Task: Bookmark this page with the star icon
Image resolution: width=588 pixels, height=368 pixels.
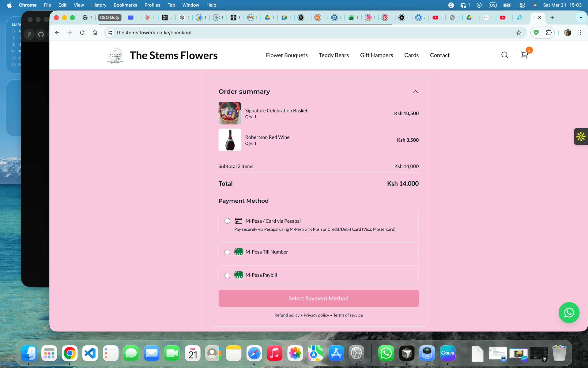Action: coord(518,33)
